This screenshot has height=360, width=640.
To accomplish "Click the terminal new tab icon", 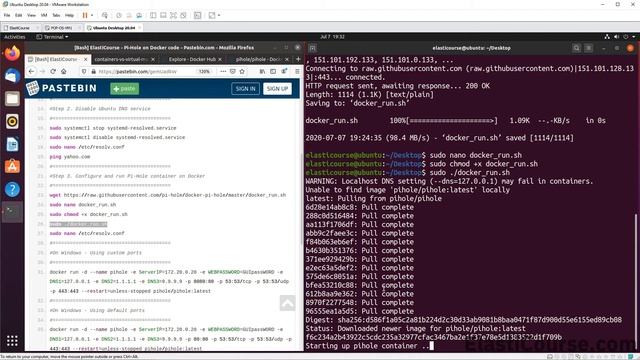I will pyautogui.click(x=312, y=48).
